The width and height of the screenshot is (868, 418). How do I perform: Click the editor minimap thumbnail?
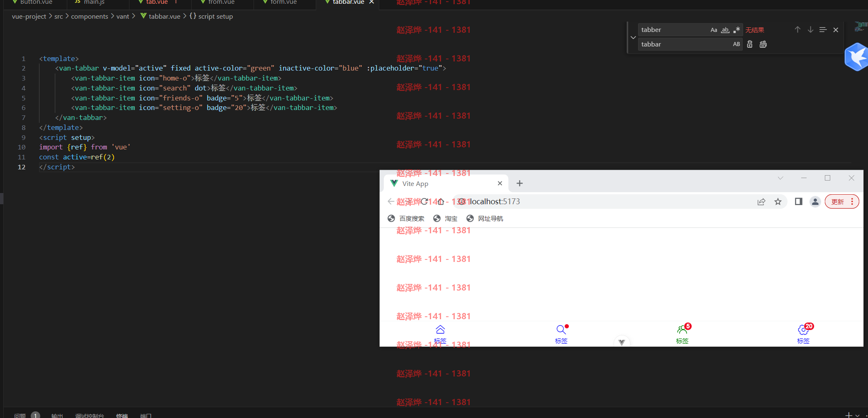click(x=861, y=27)
